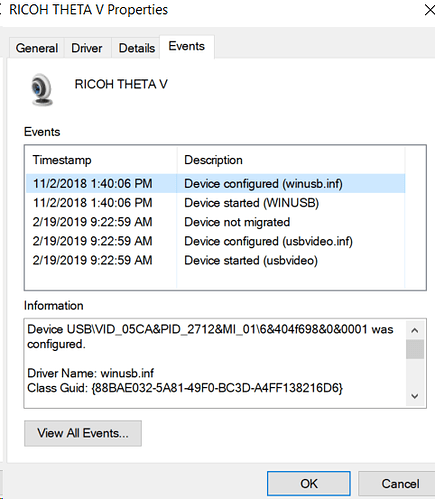Switch to the General tab
This screenshot has width=435, height=499.
(37, 48)
